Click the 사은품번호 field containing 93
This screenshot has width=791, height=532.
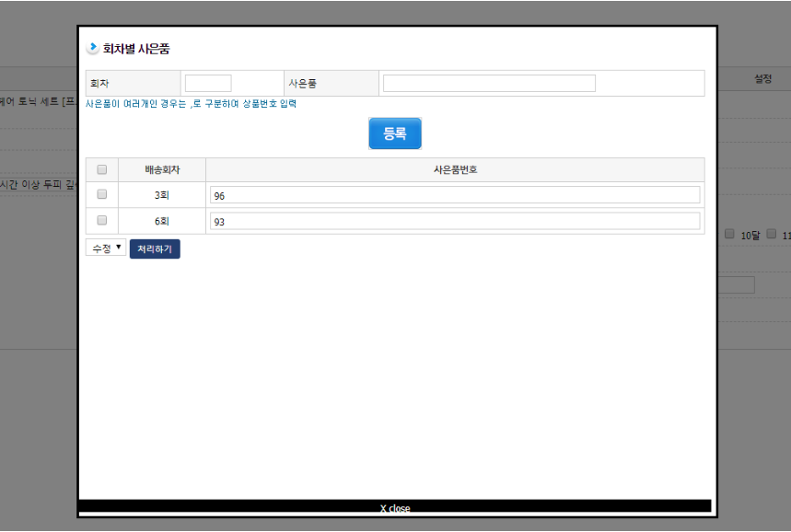pos(454,222)
